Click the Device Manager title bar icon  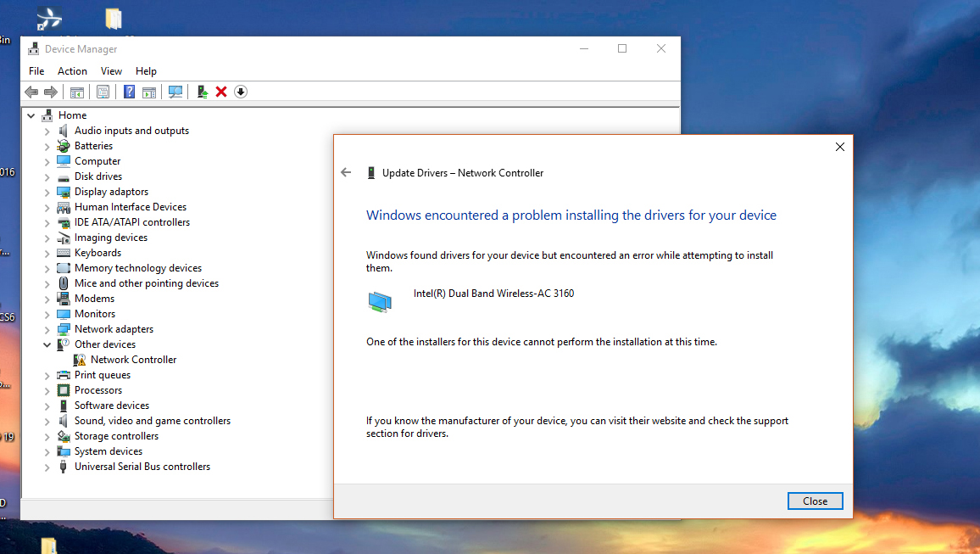pyautogui.click(x=34, y=48)
